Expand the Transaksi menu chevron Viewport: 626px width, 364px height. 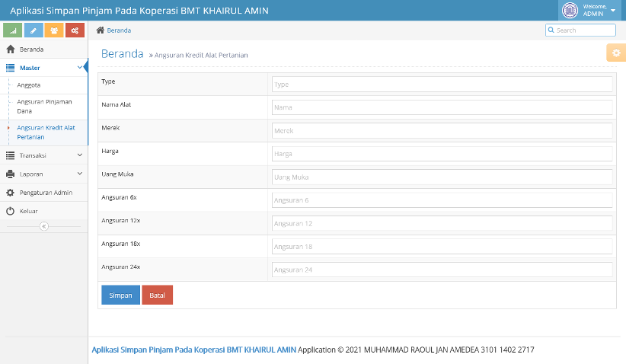coord(80,155)
